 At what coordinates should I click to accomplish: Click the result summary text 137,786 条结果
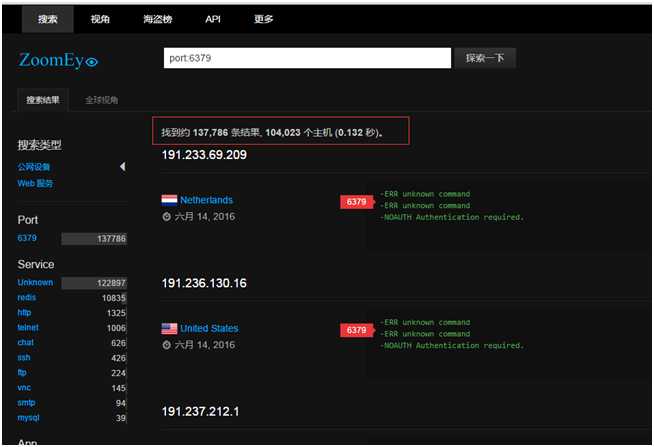[x=226, y=133]
